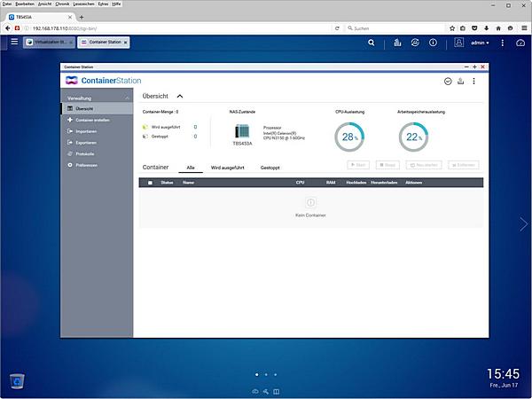This screenshot has width=532, height=399.
Task: Open external devices sync icon in QTS bar
Action: [415, 43]
